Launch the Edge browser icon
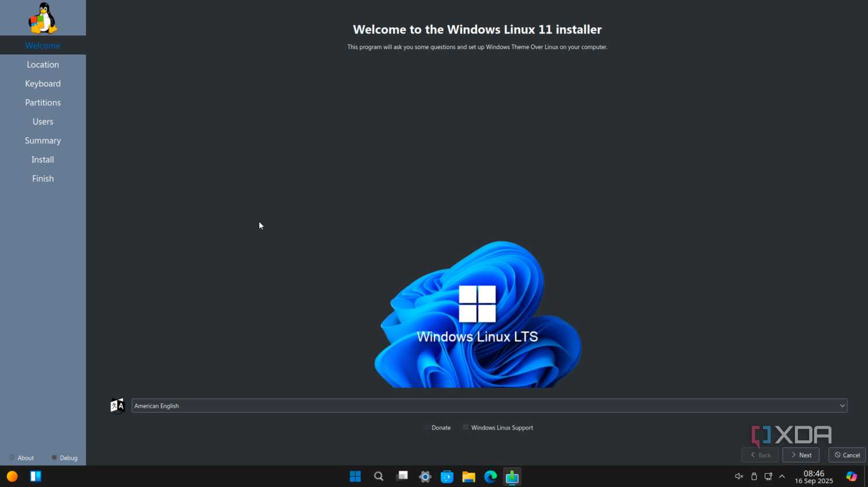 tap(491, 477)
